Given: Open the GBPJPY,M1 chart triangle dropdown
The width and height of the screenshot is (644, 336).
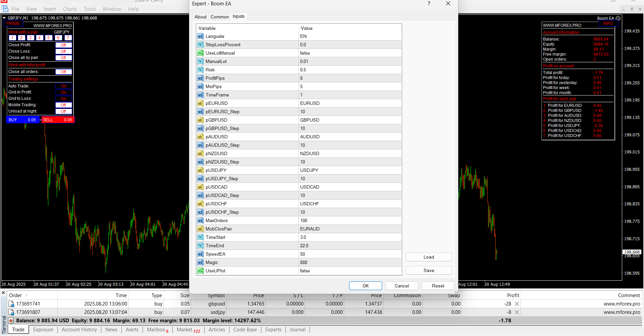Looking at the screenshot, I should click(4, 18).
